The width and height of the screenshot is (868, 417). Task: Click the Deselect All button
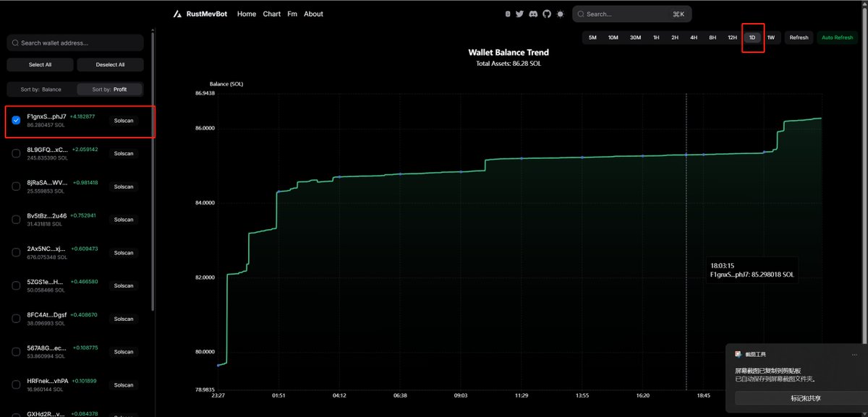click(111, 65)
